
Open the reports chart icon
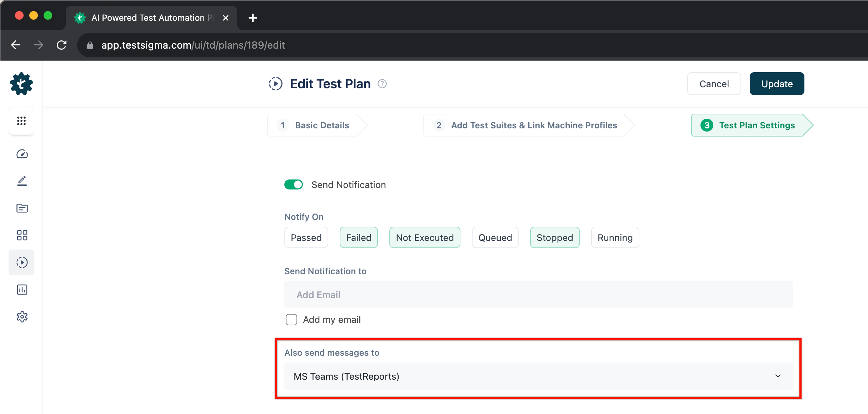(x=22, y=290)
